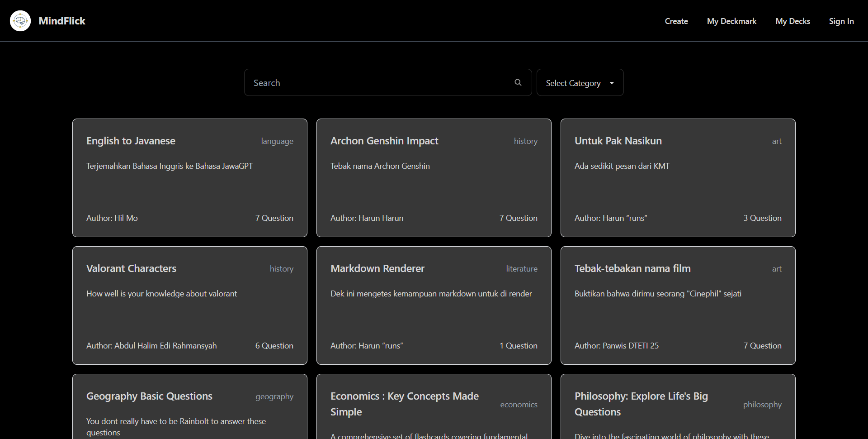Select the Valorant Characters deck card
Image resolution: width=868 pixels, height=439 pixels.
pyautogui.click(x=190, y=305)
